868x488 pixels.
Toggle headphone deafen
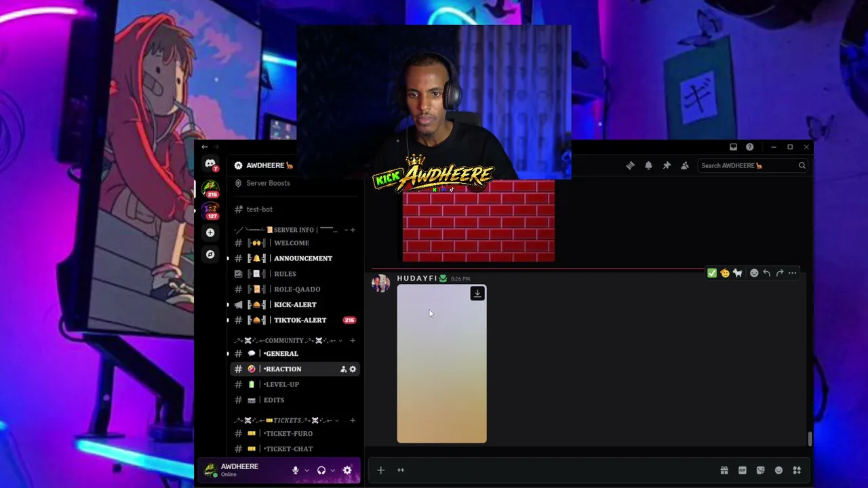[321, 470]
